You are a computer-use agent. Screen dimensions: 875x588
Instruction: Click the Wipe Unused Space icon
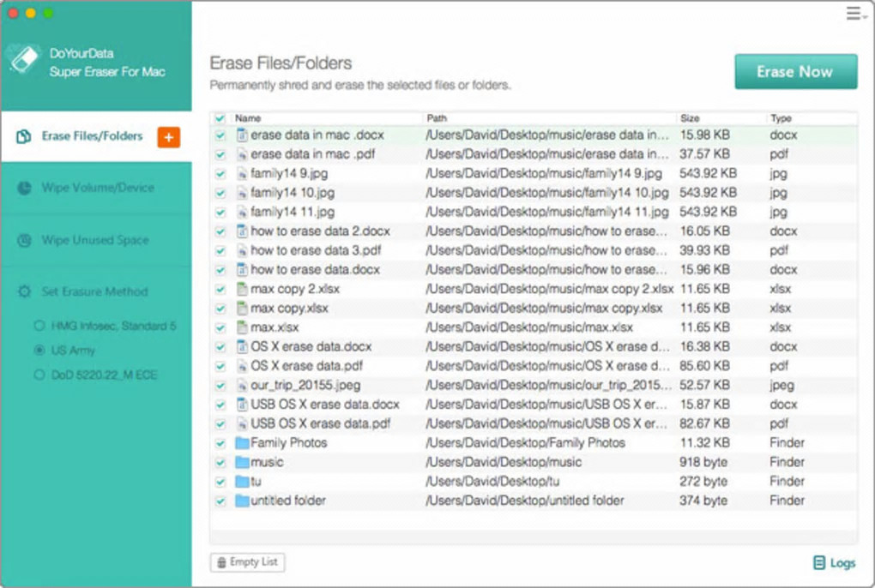24,241
